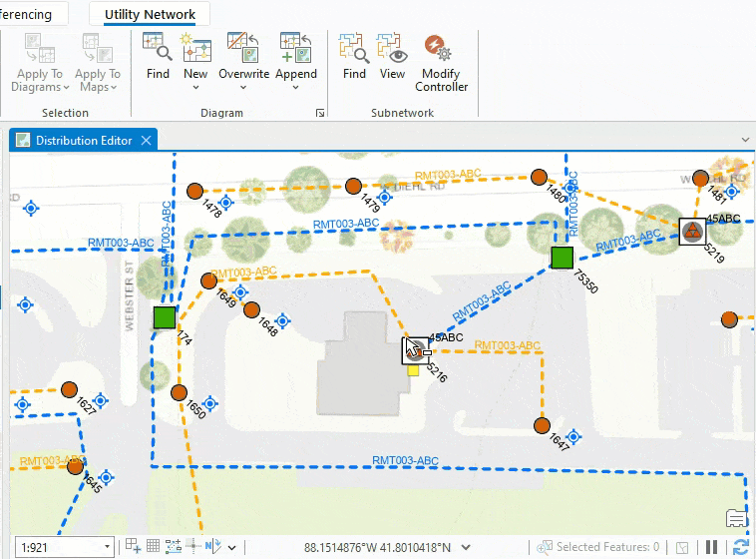Click the View Subnetwork icon

pyautogui.click(x=392, y=47)
